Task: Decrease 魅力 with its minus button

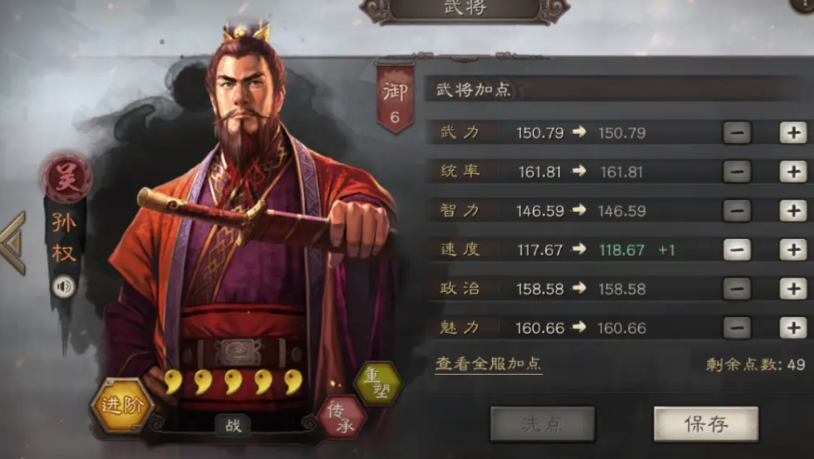Action: 737,328
